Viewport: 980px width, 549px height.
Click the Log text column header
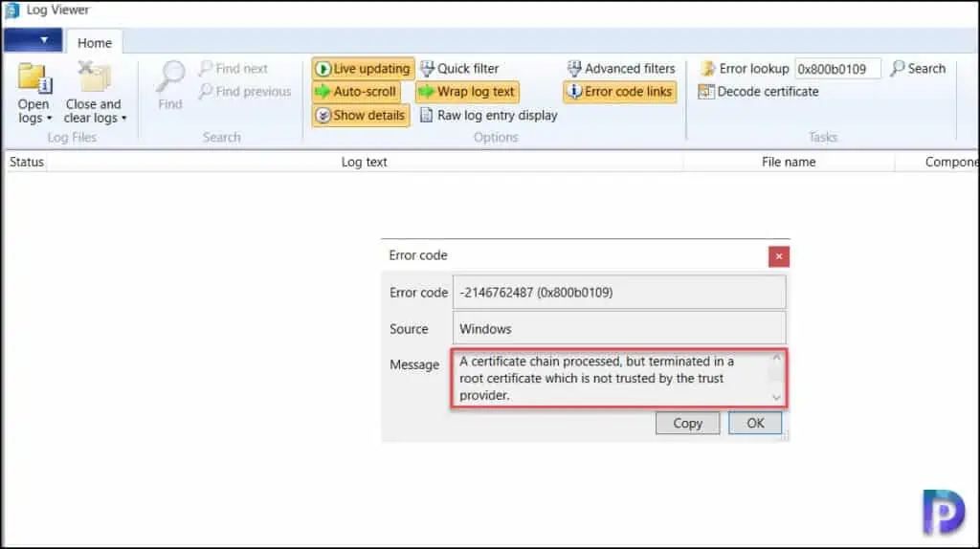click(365, 163)
